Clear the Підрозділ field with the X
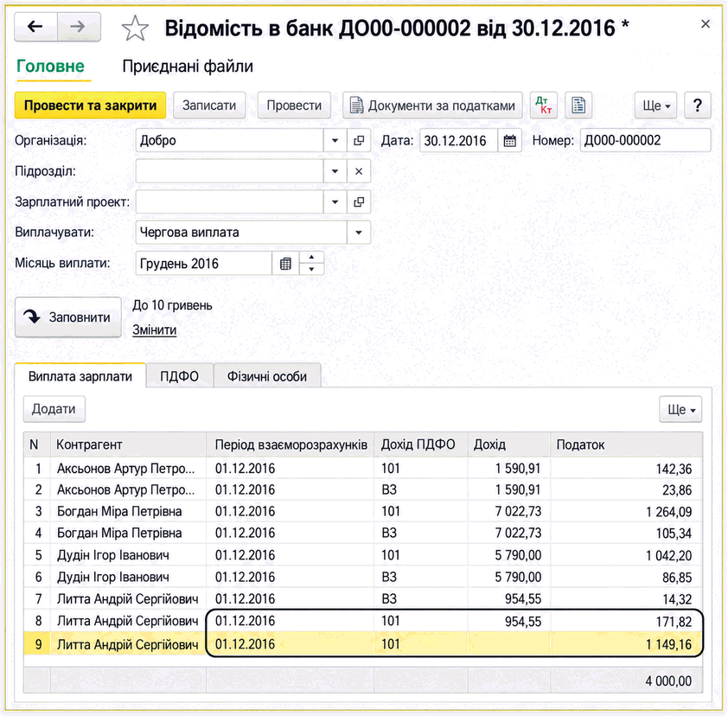This screenshot has height=716, width=728. tap(359, 171)
